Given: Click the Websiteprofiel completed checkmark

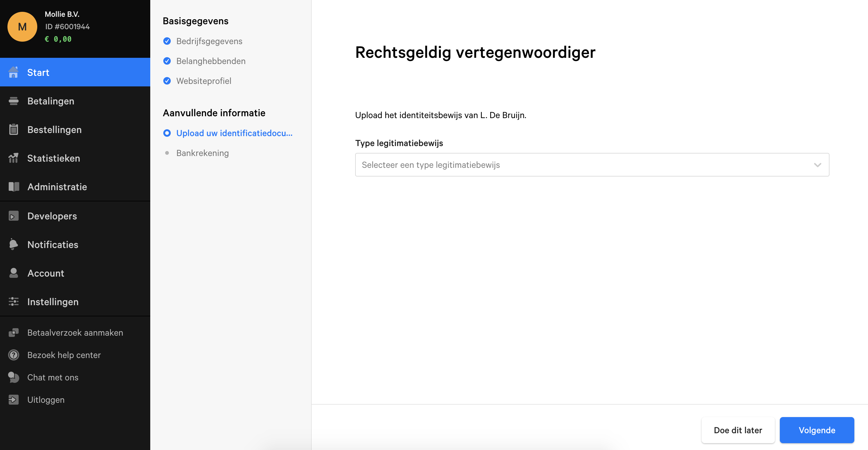Looking at the screenshot, I should (x=167, y=81).
